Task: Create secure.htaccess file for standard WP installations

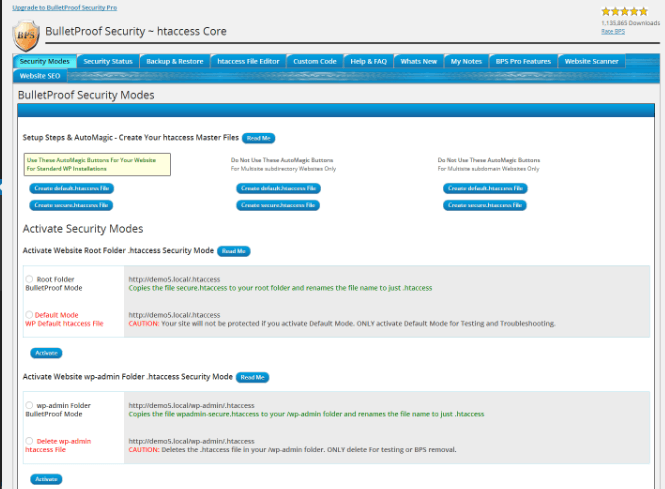Action: (71, 205)
